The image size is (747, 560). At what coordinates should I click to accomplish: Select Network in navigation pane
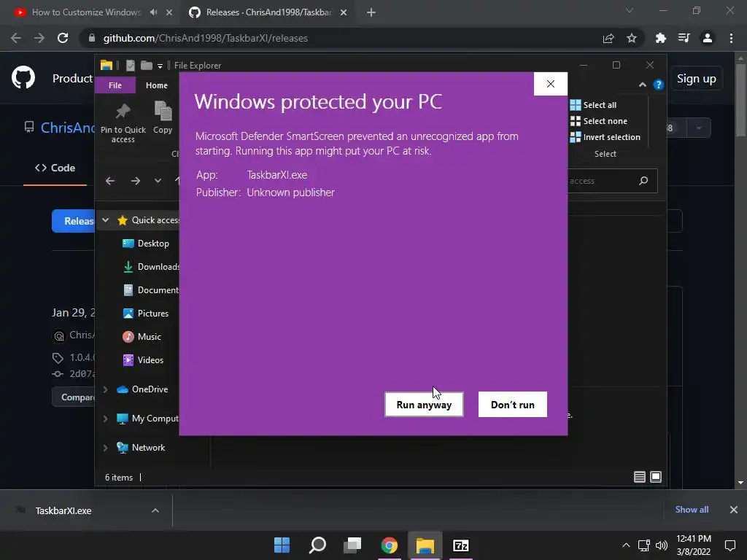click(141, 448)
